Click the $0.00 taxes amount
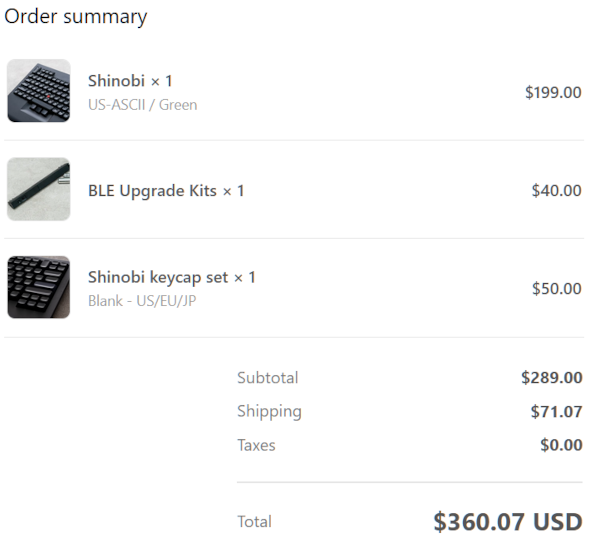 561,445
